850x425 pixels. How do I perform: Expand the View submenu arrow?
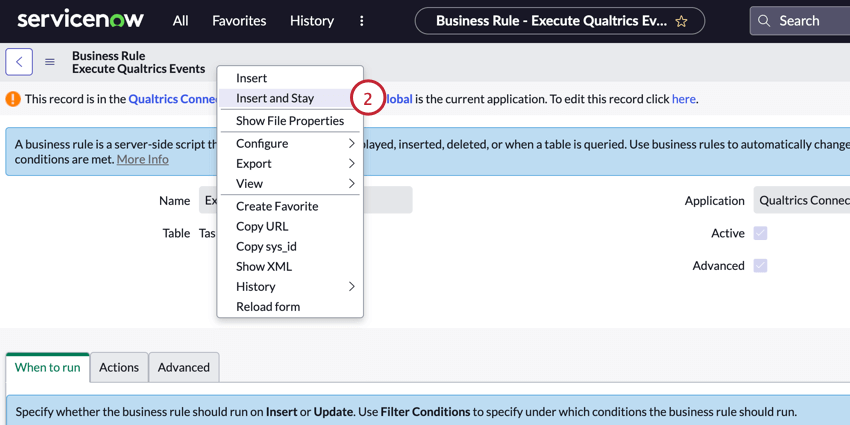click(x=351, y=184)
